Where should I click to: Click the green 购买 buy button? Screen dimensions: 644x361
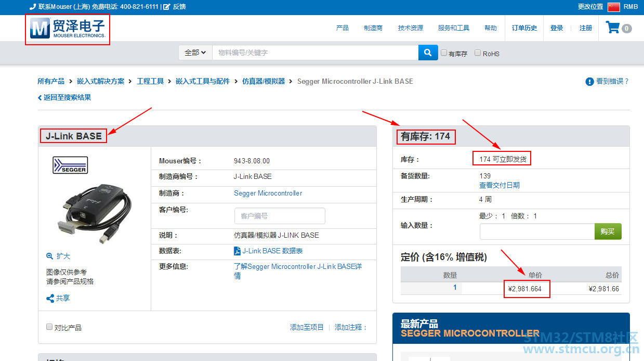608,231
